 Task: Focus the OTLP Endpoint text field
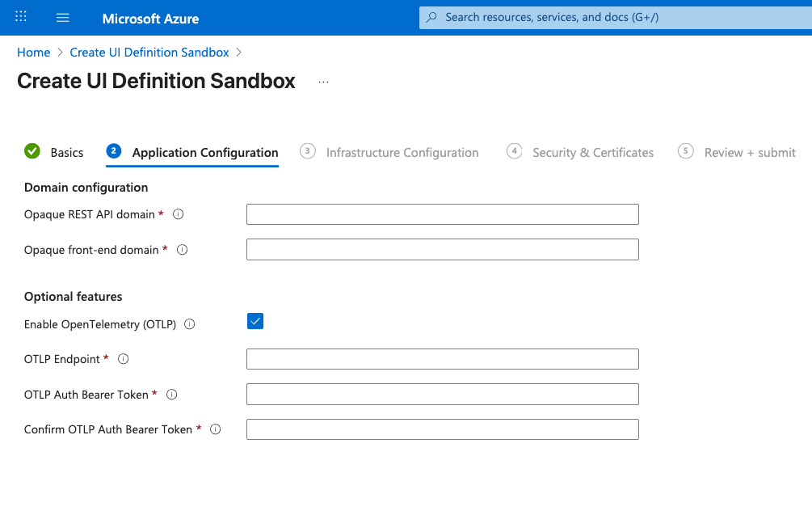point(443,359)
